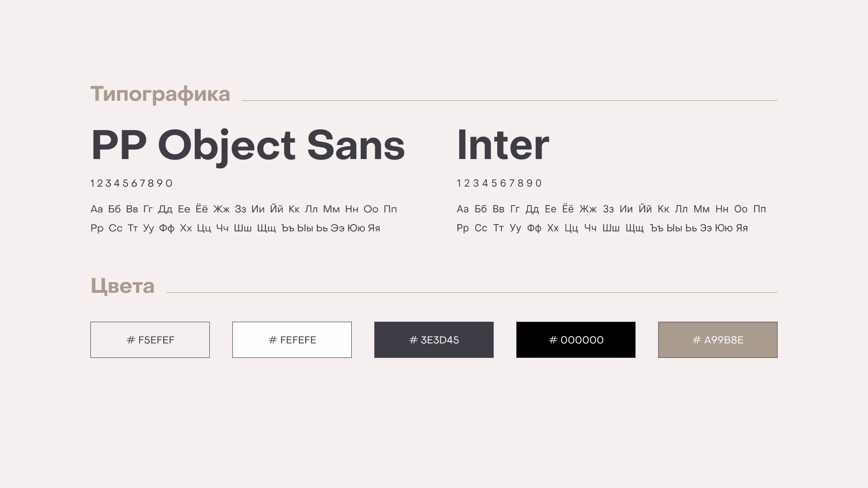The height and width of the screenshot is (488, 868).
Task: Choose the black #000000 color swatch
Action: click(576, 340)
